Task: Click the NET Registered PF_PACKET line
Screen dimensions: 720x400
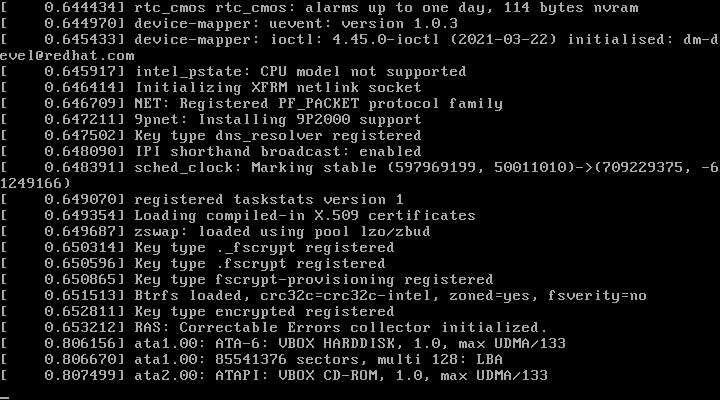Action: click(318, 104)
